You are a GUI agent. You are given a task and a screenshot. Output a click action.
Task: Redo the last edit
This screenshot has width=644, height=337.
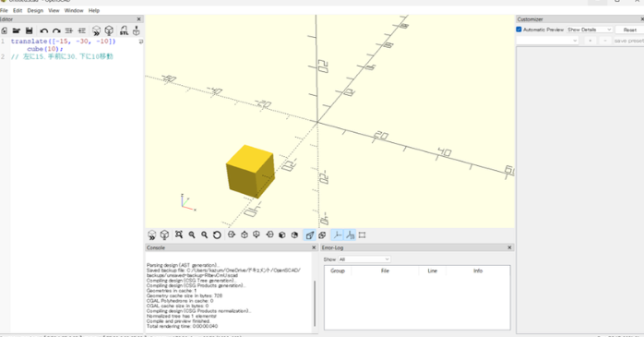(x=56, y=30)
